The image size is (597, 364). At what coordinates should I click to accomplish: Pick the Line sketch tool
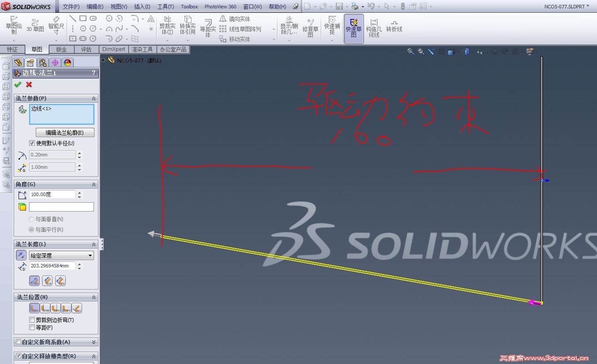pos(73,19)
